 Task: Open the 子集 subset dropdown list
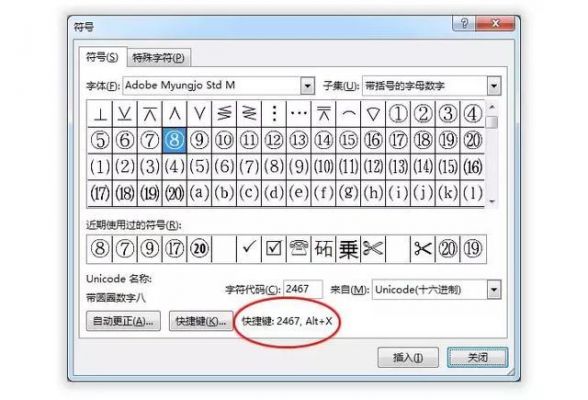(494, 86)
